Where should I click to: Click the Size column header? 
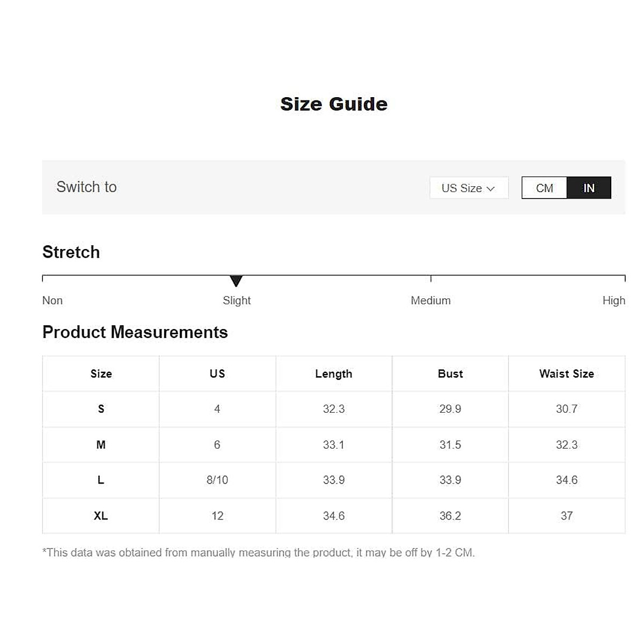point(101,374)
